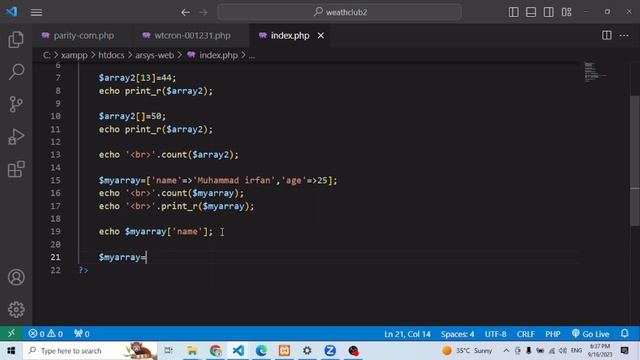
Task: Open the Remote Window status indicator
Action: coord(11,333)
